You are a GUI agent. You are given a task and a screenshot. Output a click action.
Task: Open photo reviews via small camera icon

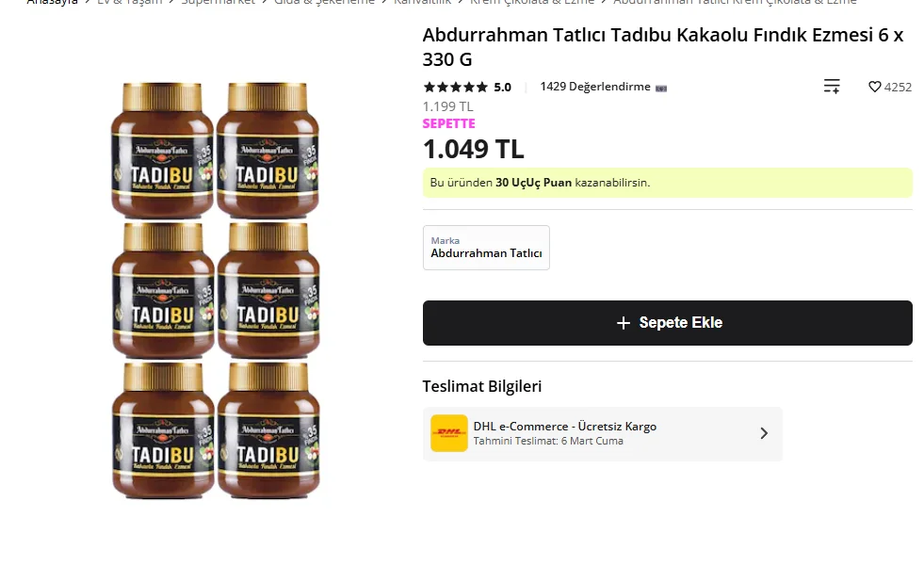(661, 89)
